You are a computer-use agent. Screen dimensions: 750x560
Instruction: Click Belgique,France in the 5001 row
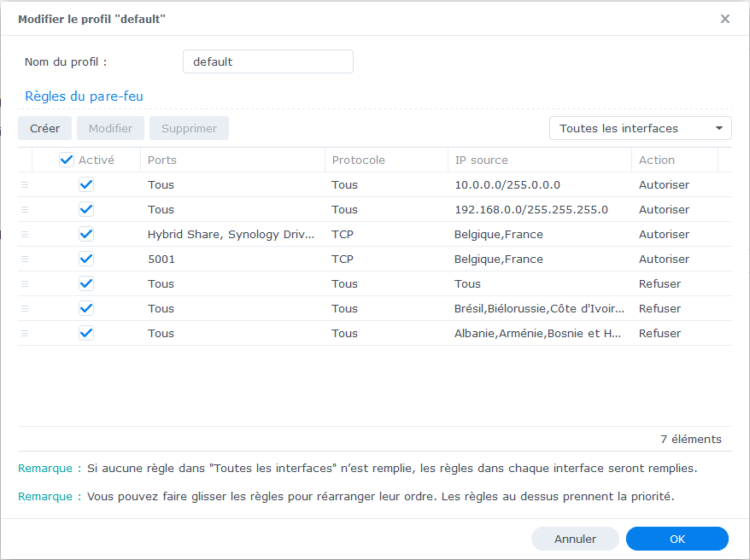498,260
